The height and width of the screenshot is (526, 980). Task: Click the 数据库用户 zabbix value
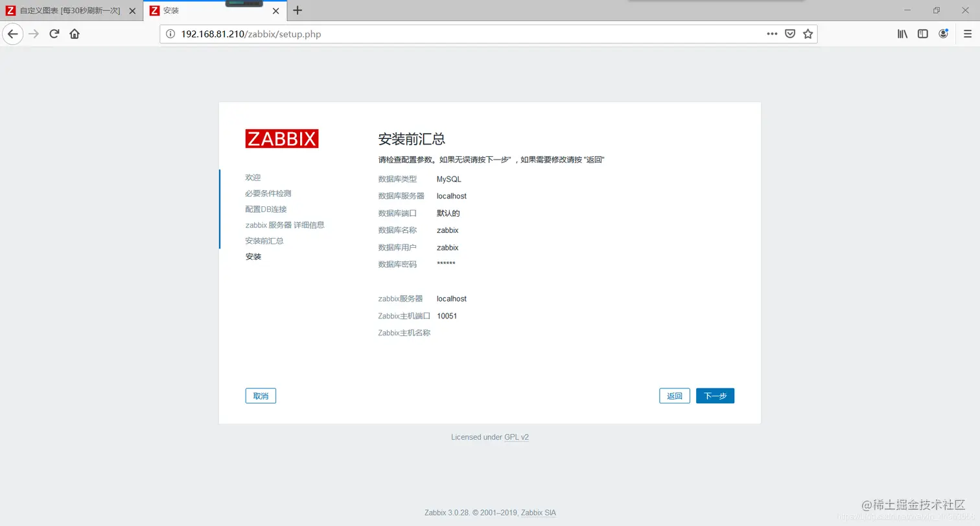[x=448, y=247]
